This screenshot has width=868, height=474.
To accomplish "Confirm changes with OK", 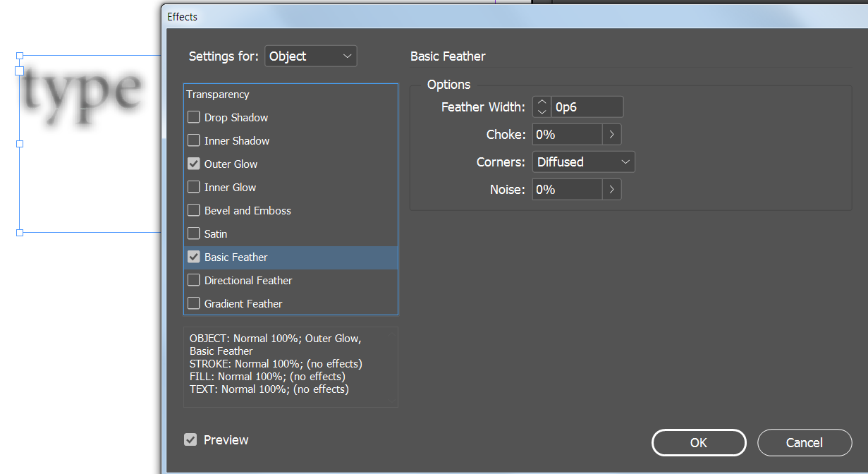I will point(699,442).
